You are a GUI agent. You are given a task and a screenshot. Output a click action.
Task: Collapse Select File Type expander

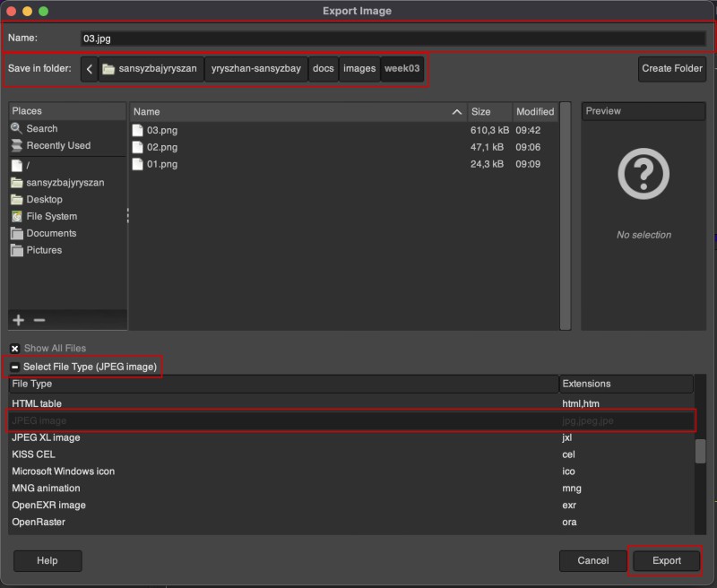click(x=14, y=367)
